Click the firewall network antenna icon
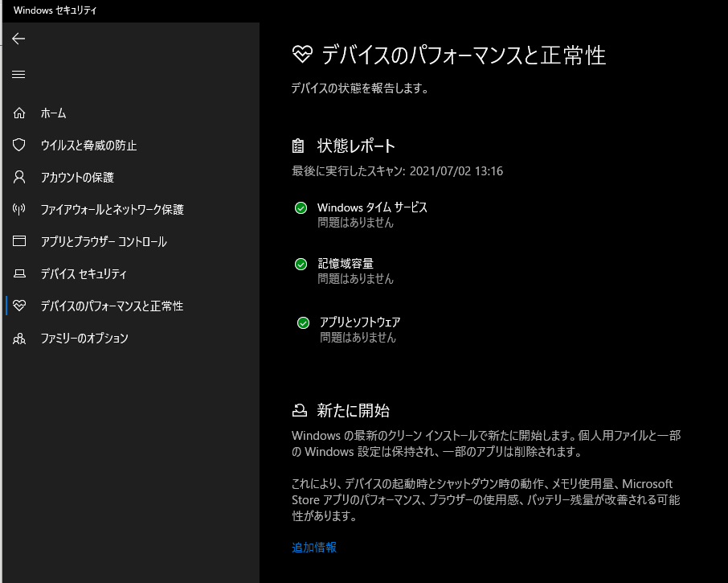 19,209
